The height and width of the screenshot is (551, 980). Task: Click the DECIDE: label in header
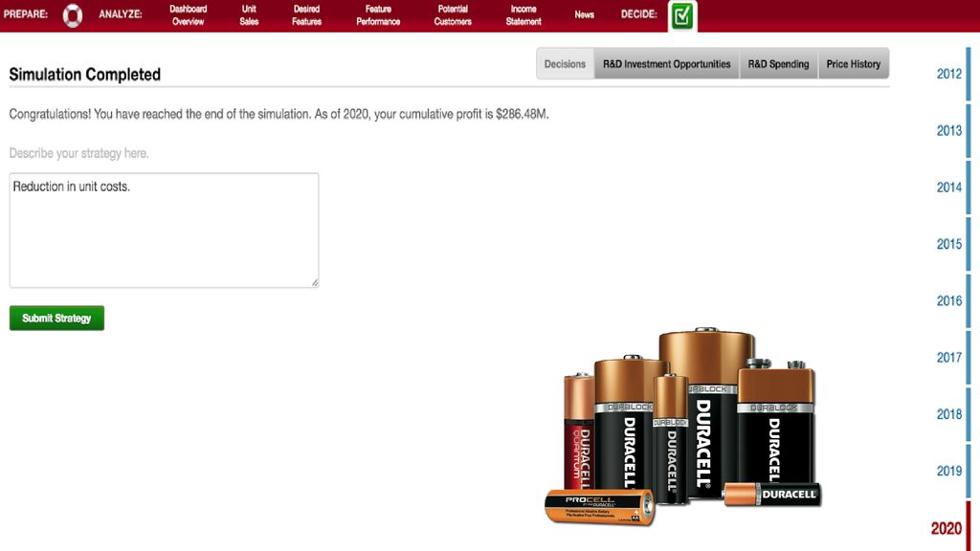pyautogui.click(x=638, y=14)
